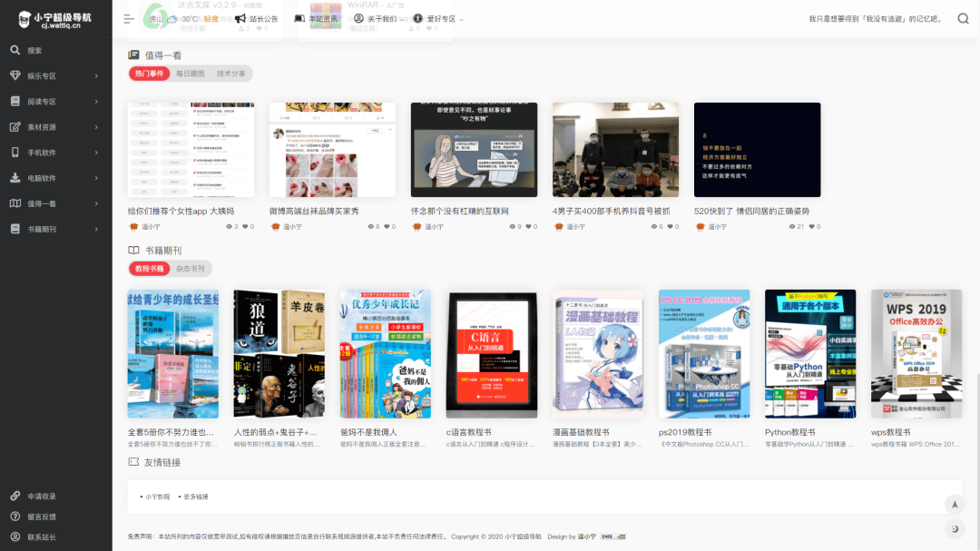This screenshot has height=551, width=980.
Task: Click the 更多链接 link
Action: click(196, 497)
